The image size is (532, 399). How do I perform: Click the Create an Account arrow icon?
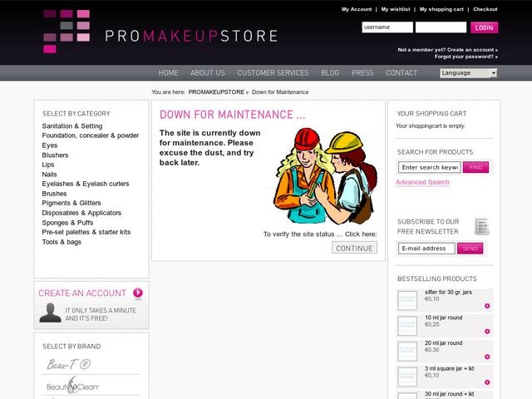(138, 293)
